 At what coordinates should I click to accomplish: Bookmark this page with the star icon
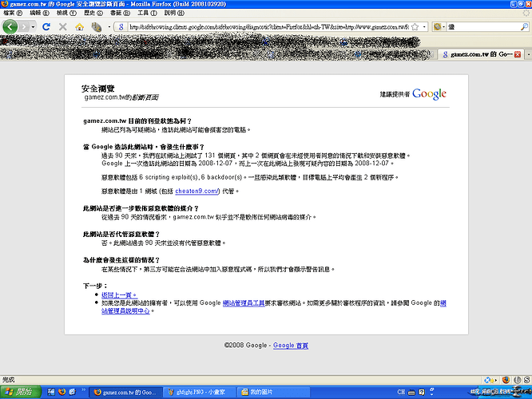tap(415, 27)
